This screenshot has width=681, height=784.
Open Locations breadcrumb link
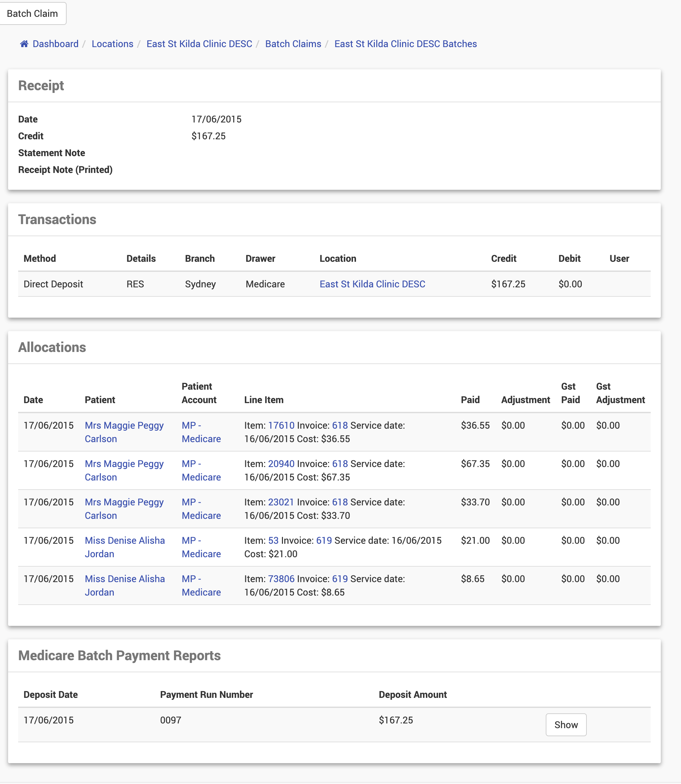coord(112,44)
